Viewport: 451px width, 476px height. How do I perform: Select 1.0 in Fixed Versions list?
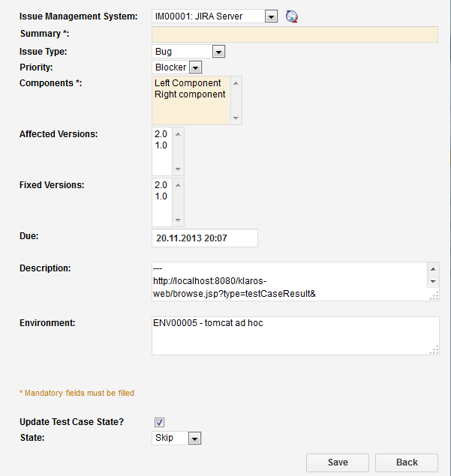coord(161,196)
